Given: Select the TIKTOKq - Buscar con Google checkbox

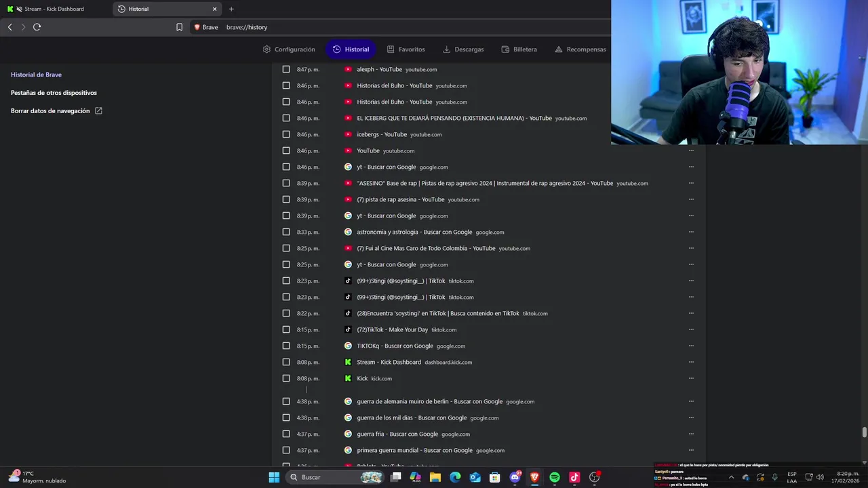Looking at the screenshot, I should [x=286, y=346].
